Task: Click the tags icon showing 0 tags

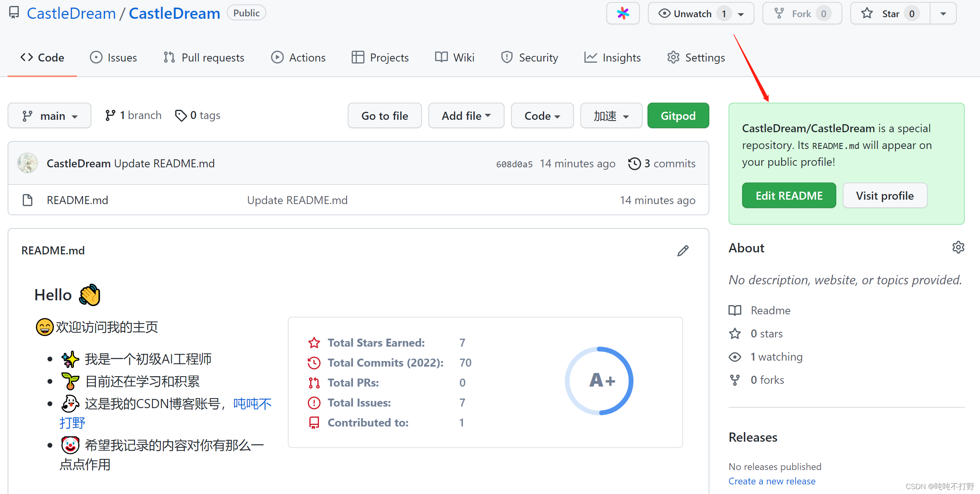Action: tap(181, 115)
